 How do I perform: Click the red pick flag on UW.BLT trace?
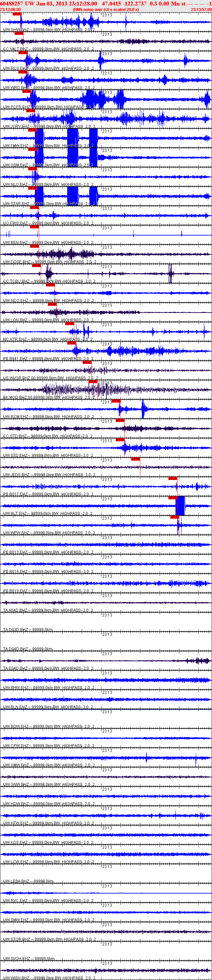click(173, 498)
